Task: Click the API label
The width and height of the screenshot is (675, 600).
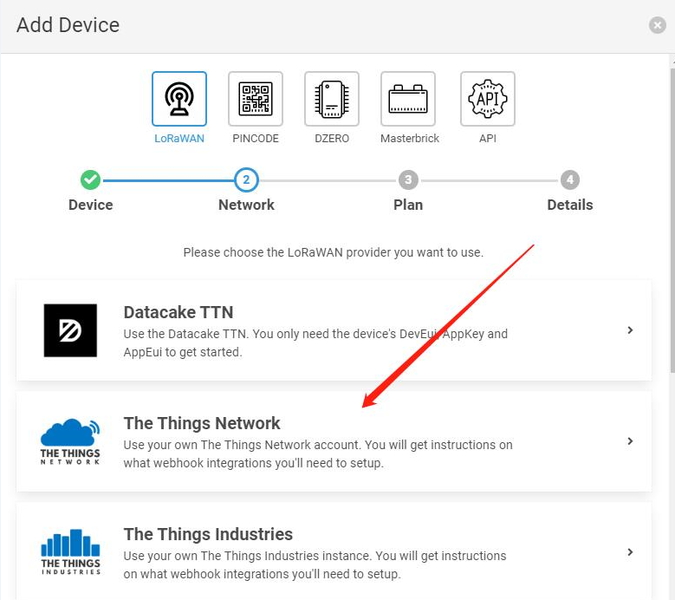Action: pos(487,139)
